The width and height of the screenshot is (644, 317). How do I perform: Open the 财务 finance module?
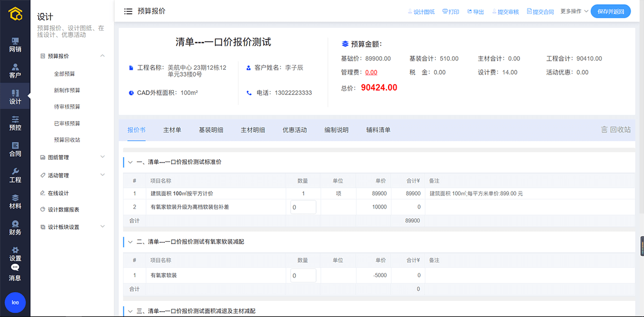click(15, 227)
